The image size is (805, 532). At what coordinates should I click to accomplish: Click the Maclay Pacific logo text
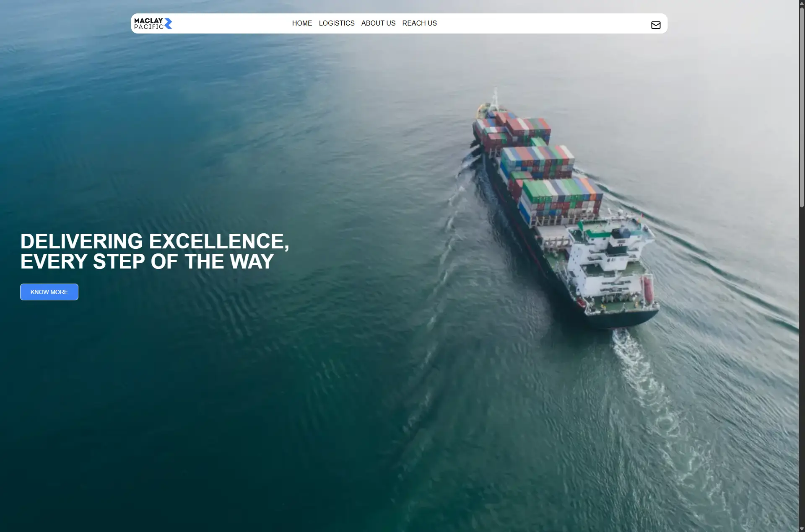[148, 23]
